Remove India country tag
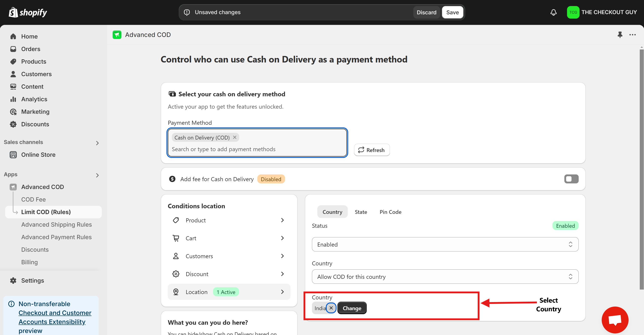Image resolution: width=644 pixels, height=335 pixels. click(x=331, y=308)
